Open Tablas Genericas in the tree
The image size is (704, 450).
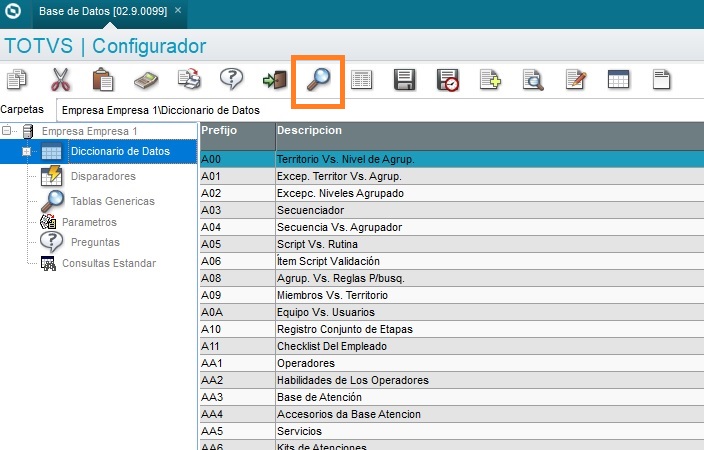pyautogui.click(x=113, y=201)
